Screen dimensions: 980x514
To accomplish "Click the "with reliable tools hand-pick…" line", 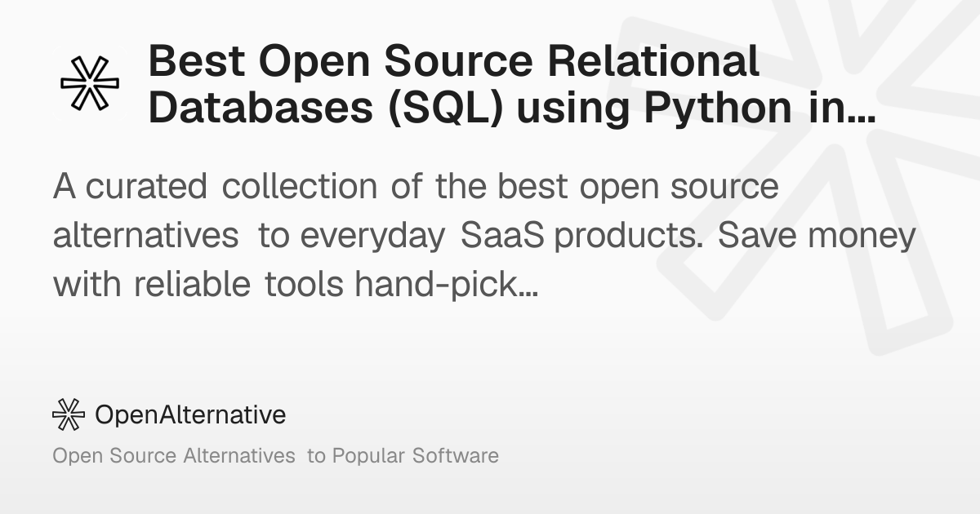I will [x=295, y=284].
